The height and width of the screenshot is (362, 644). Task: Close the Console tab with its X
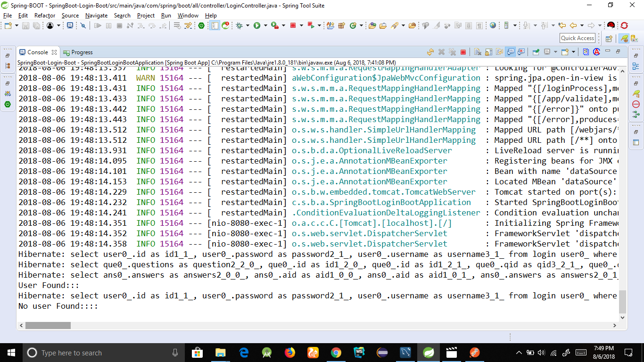click(54, 52)
